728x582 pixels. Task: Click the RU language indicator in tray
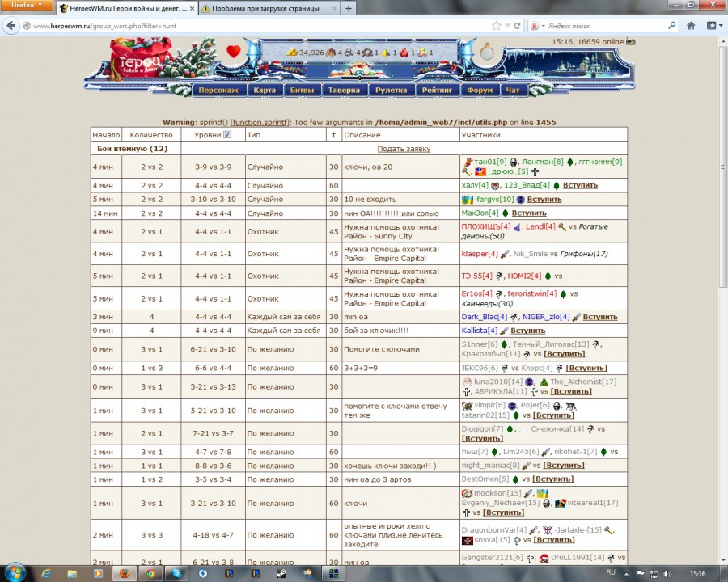611,573
